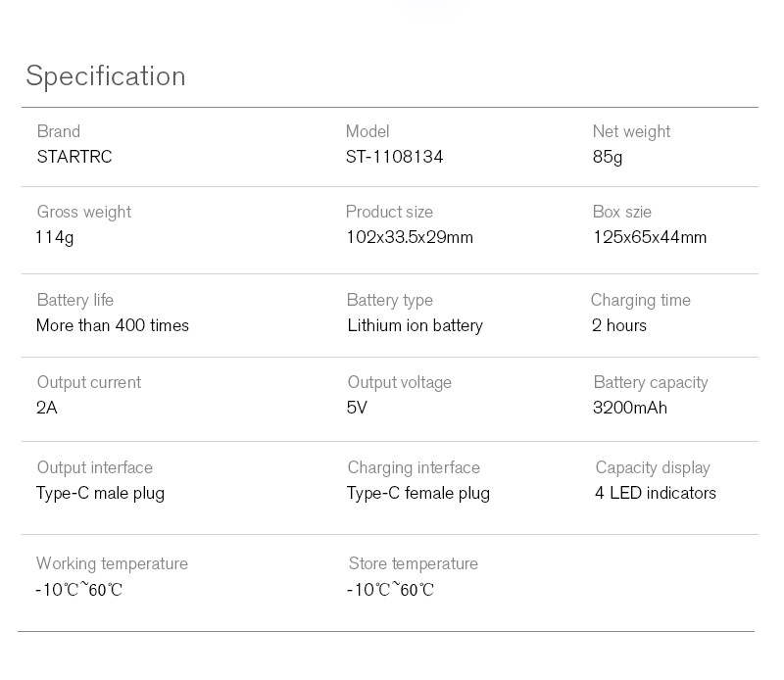
Task: Click the net weight value 85g
Action: tap(607, 157)
